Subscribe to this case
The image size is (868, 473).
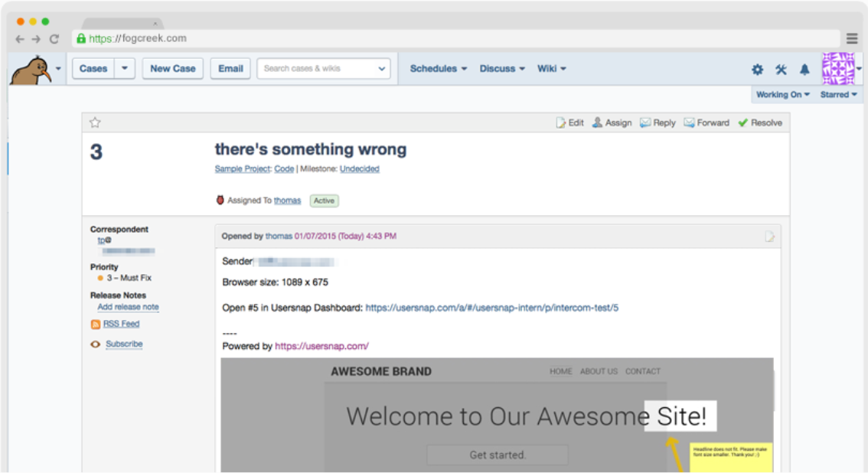[124, 344]
